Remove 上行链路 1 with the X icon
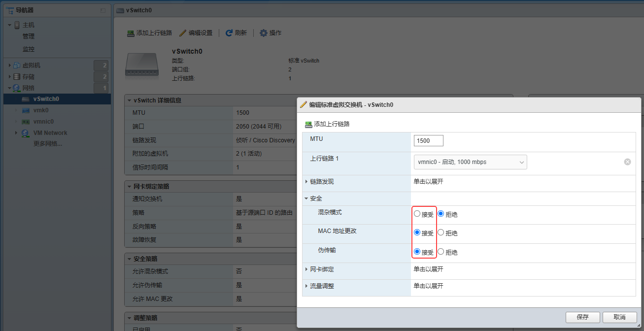Screen dimensions: 644x331 pyautogui.click(x=627, y=162)
